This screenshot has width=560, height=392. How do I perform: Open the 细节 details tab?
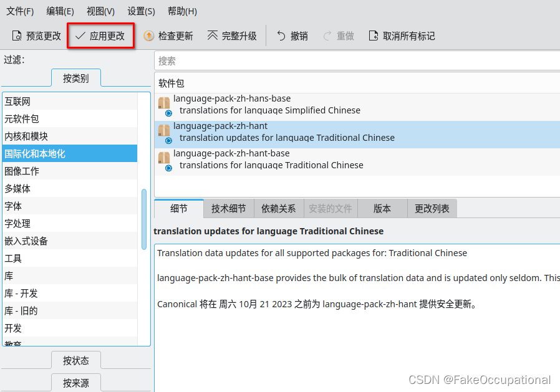(x=179, y=209)
